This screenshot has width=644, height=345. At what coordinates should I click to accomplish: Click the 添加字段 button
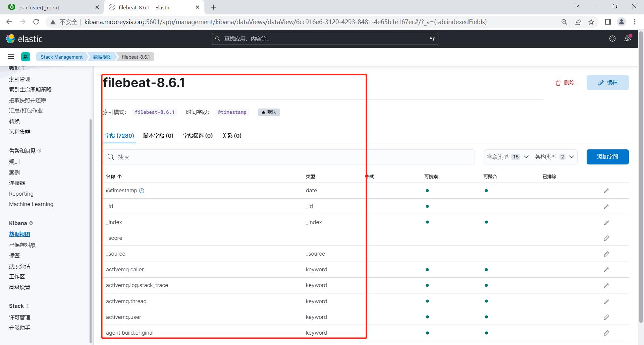point(607,157)
